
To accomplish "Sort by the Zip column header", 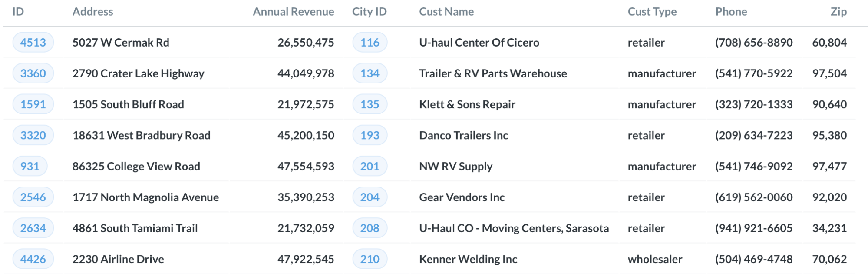I will pyautogui.click(x=838, y=12).
